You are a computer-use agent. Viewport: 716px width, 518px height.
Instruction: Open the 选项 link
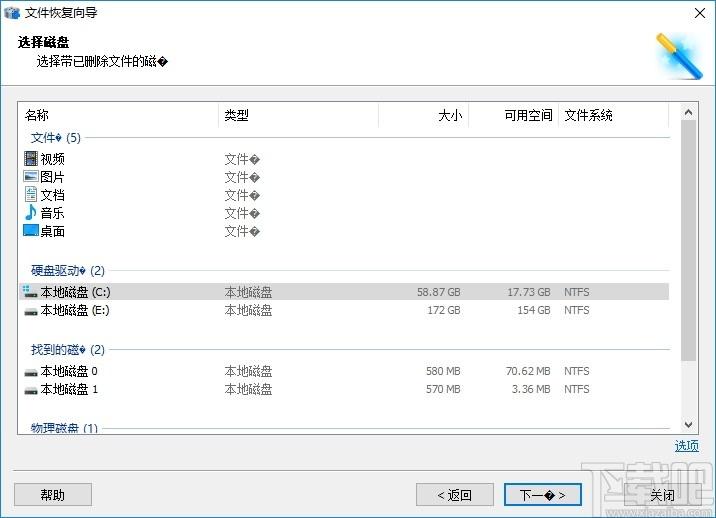click(687, 446)
